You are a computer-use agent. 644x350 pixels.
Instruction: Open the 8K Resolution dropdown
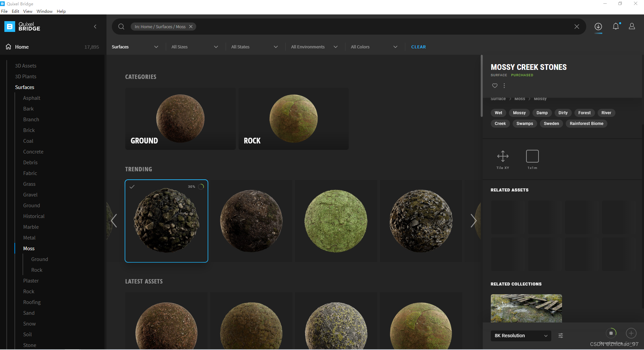[521, 336]
